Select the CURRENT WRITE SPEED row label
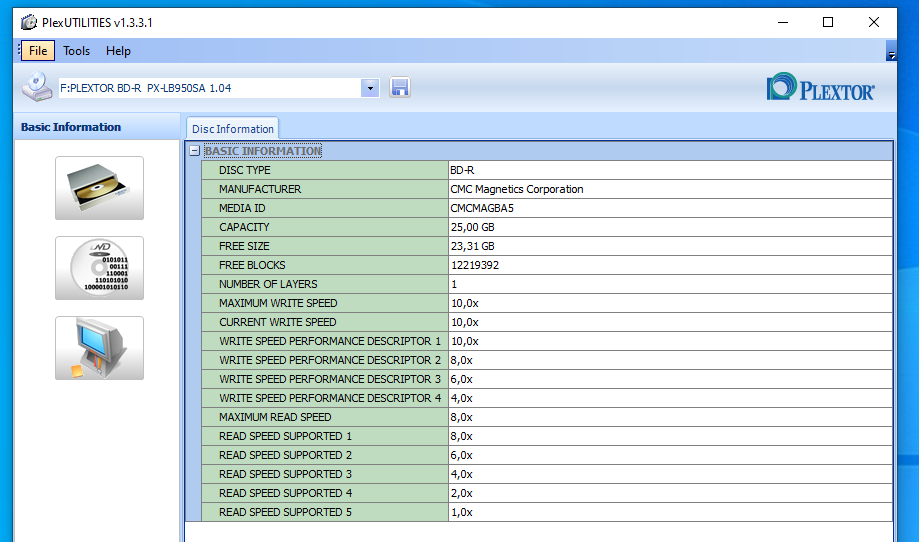The height and width of the screenshot is (542, 919). tap(278, 322)
